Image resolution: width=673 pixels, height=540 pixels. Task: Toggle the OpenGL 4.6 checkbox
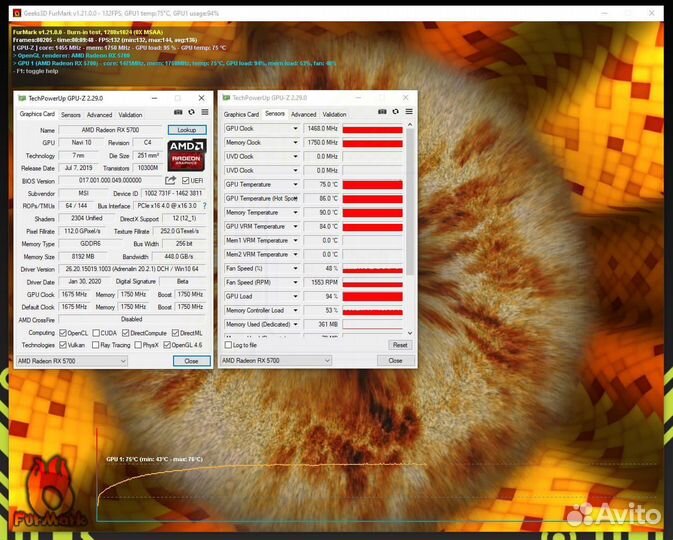click(167, 345)
